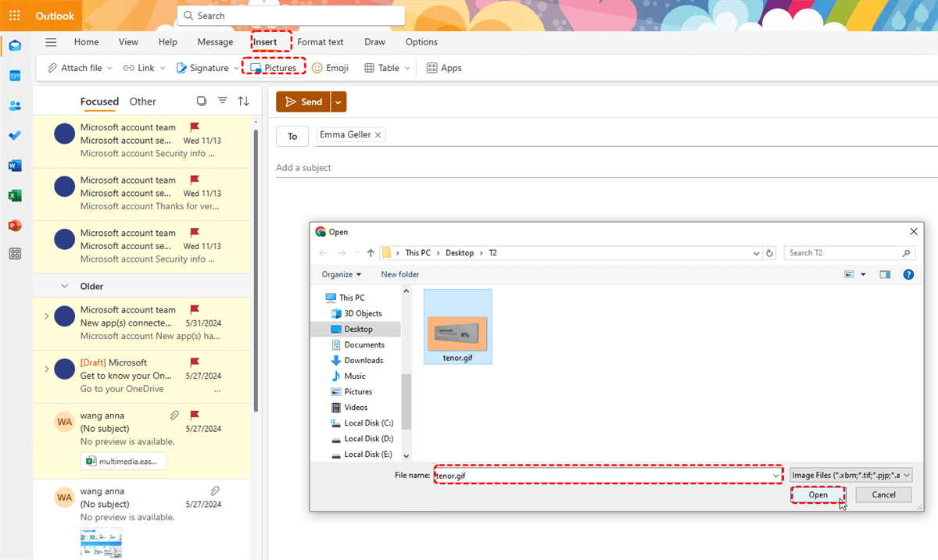Screen dimensions: 938x560
Task: Click the Emoji button in ribbon
Action: point(330,68)
